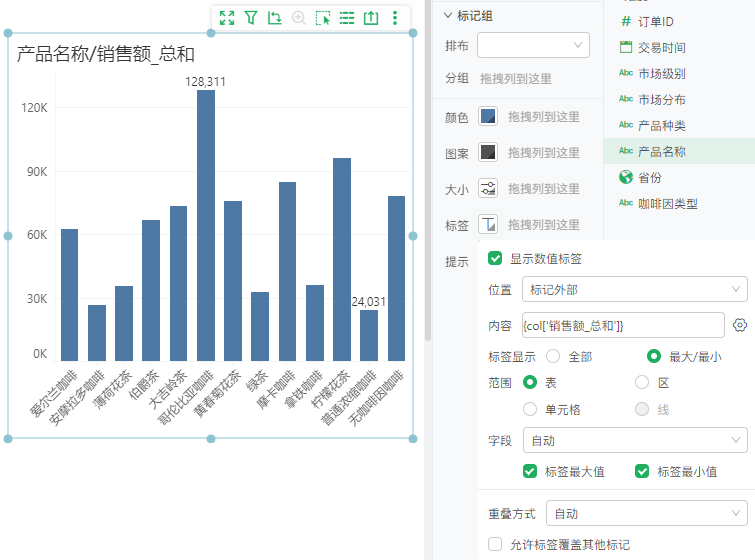This screenshot has width=755, height=560.
Task: Open the 排布 dropdown
Action: (533, 45)
